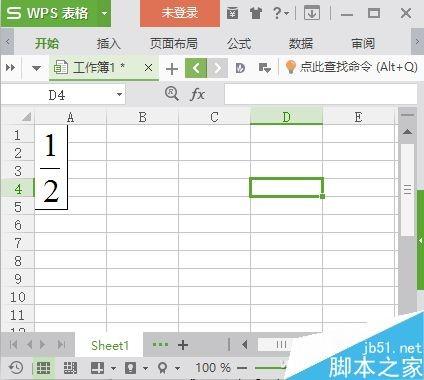
Task: Click the Name Box showing D4
Action: [57, 95]
